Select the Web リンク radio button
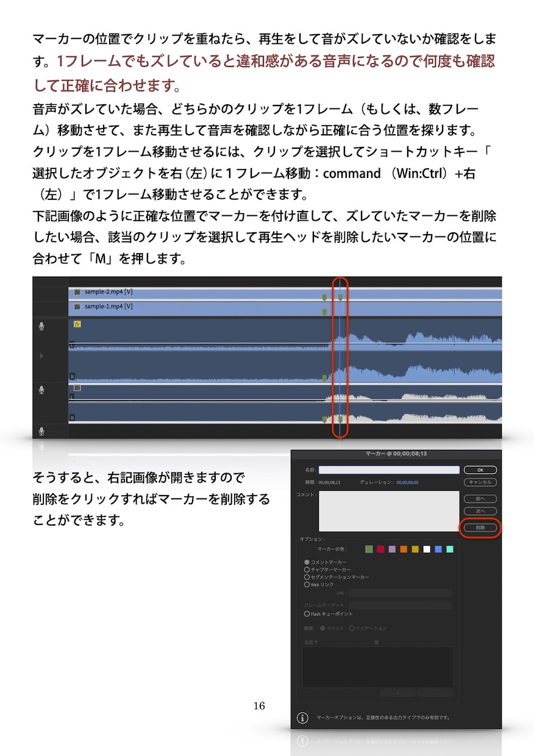Viewport: 534px width, 756px height. pos(307,584)
